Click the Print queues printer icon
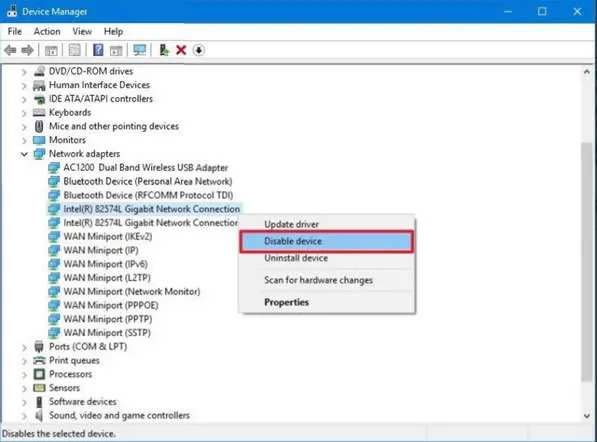The image size is (597, 442). tap(39, 360)
